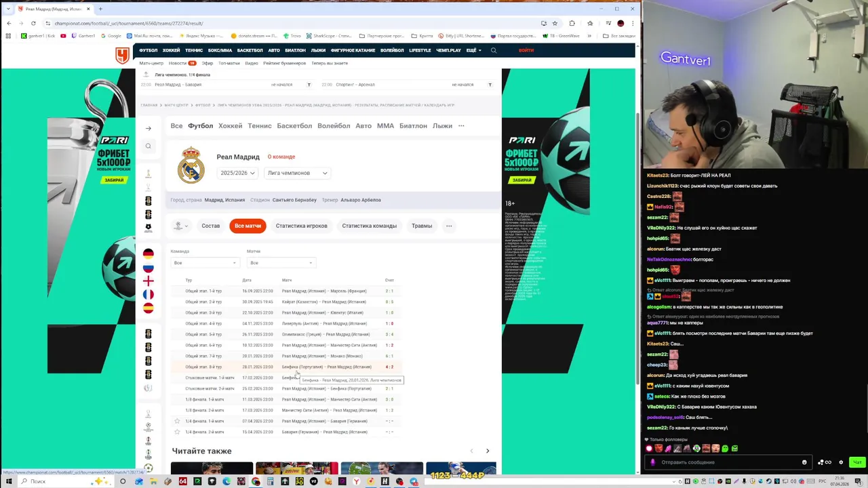
Task: Open the ЕЩЁ menu in header
Action: tap(473, 50)
